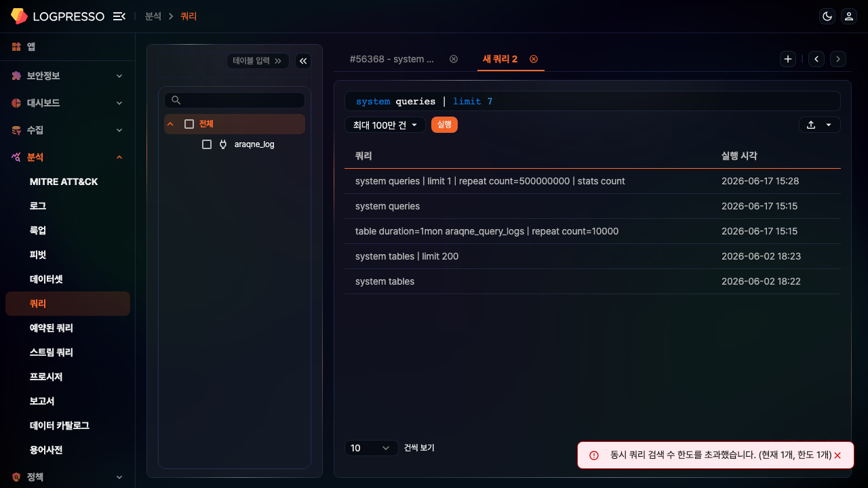This screenshot has height=488, width=868.
Task: Go to next tab with right arrow
Action: pos(838,59)
